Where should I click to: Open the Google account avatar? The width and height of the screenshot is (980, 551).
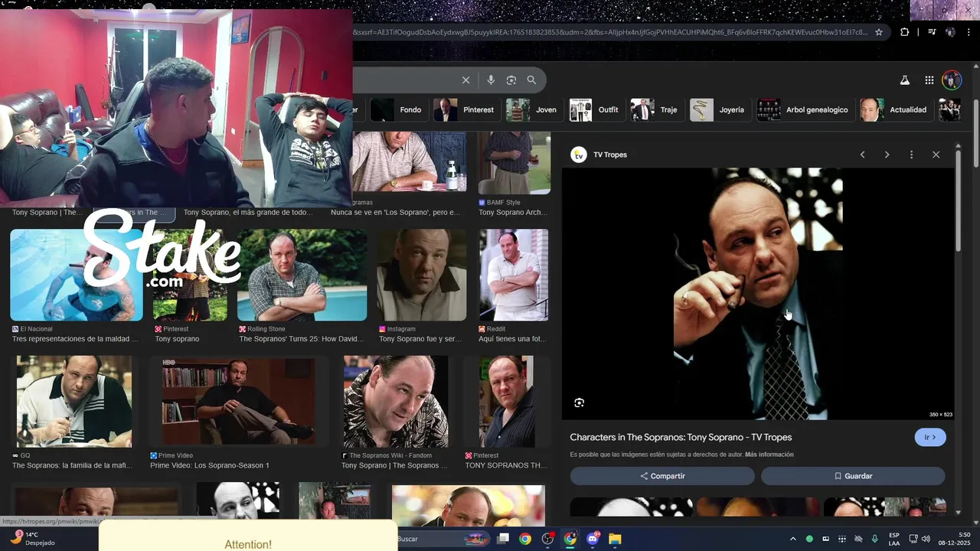(952, 80)
